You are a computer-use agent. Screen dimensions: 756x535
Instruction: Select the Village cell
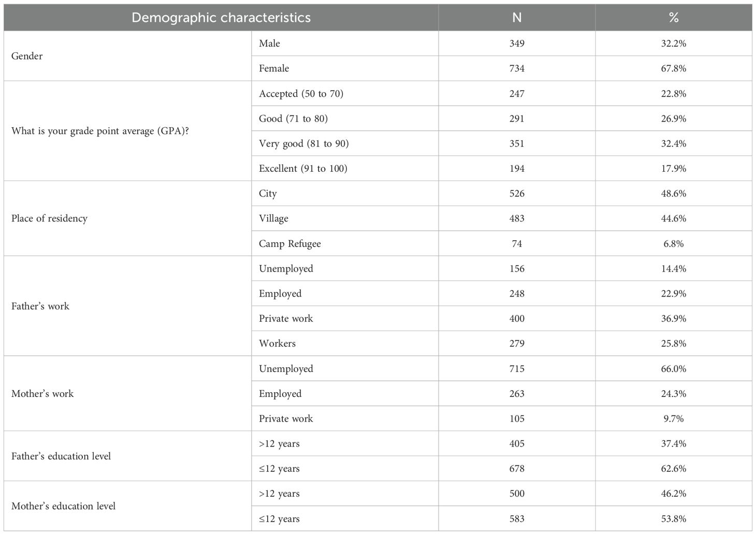(273, 218)
